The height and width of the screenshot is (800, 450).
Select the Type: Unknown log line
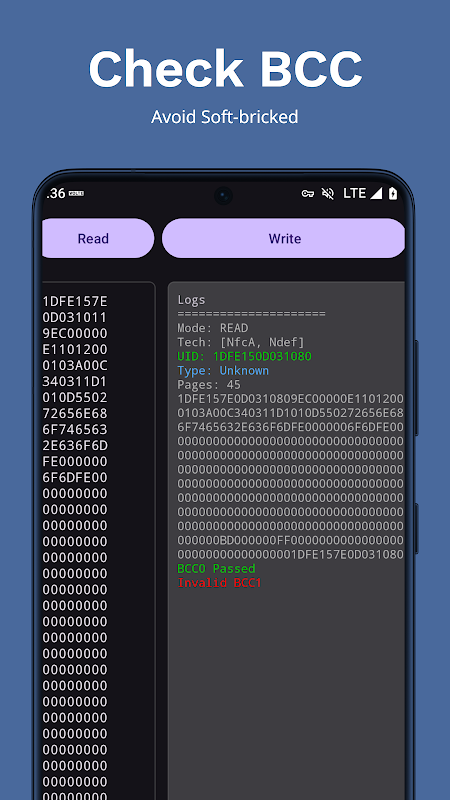pos(223,370)
